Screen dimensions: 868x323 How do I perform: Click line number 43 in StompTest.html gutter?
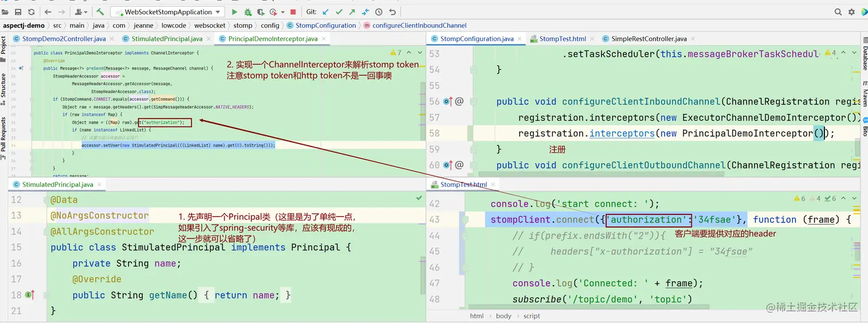click(434, 220)
